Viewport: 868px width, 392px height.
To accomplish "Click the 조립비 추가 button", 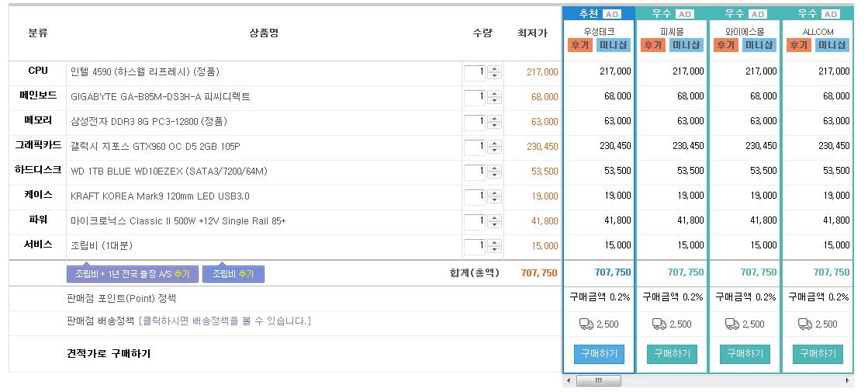I will [x=233, y=274].
